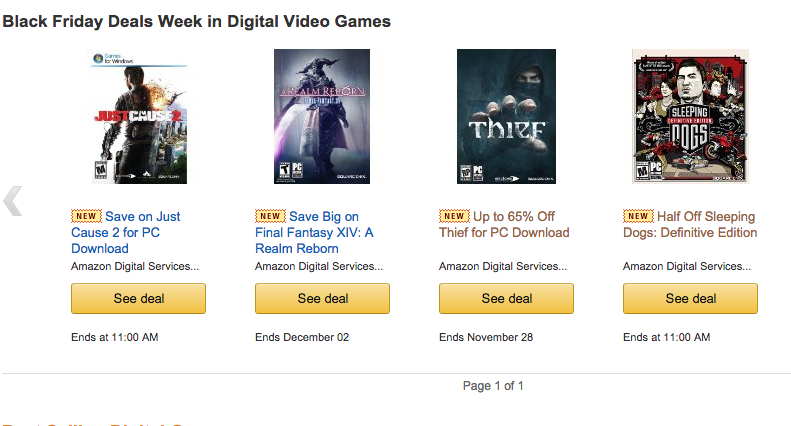Image resolution: width=791 pixels, height=426 pixels.
Task: Hit See deal button for Thief
Action: [506, 298]
